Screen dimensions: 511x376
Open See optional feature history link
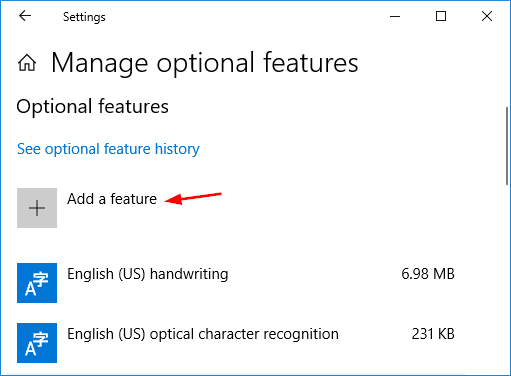(x=108, y=149)
